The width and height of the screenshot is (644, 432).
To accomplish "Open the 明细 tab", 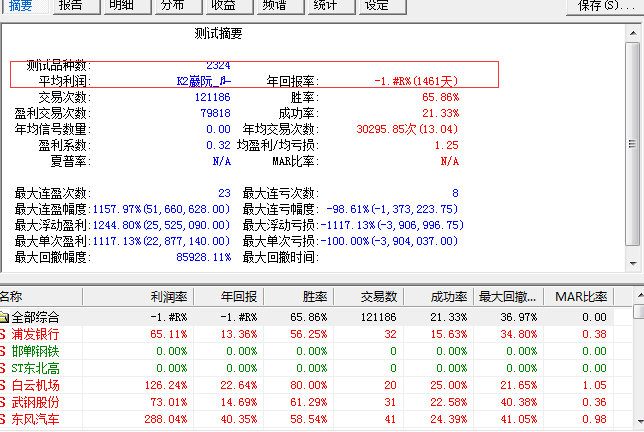I will point(122,6).
